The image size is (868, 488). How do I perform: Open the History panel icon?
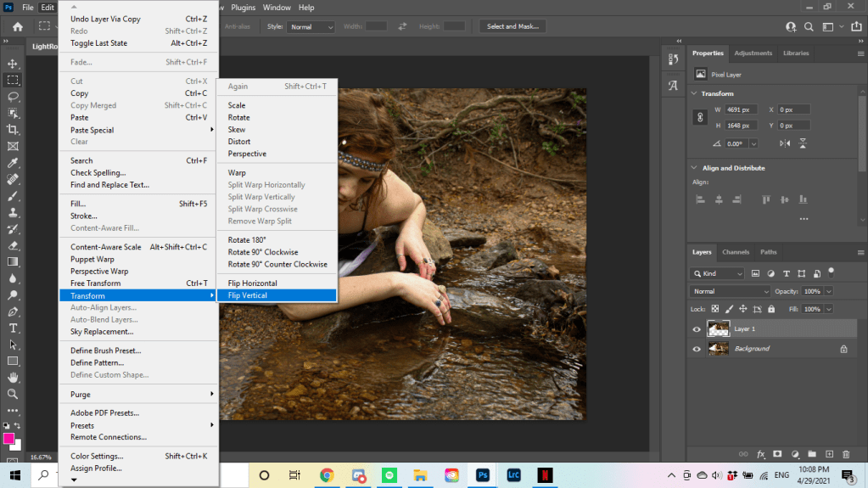click(673, 60)
